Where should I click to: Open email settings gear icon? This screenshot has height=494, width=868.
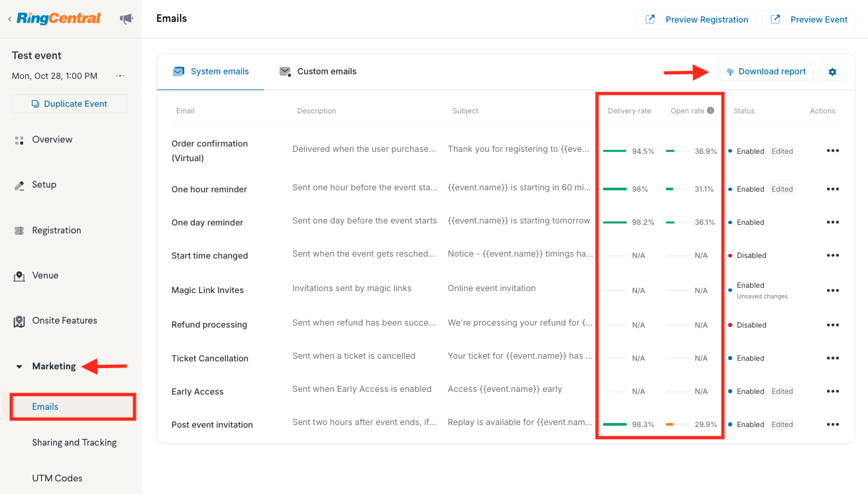[832, 72]
